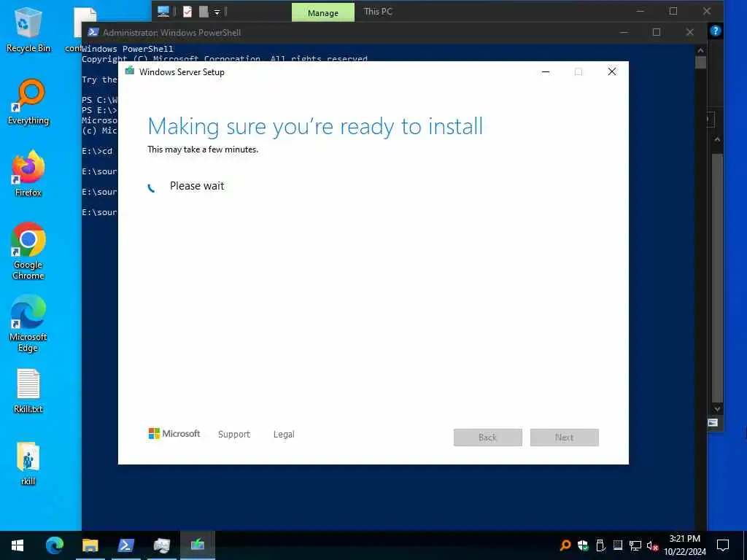Open File Explorer from the taskbar
This screenshot has width=747, height=560.
[90, 545]
